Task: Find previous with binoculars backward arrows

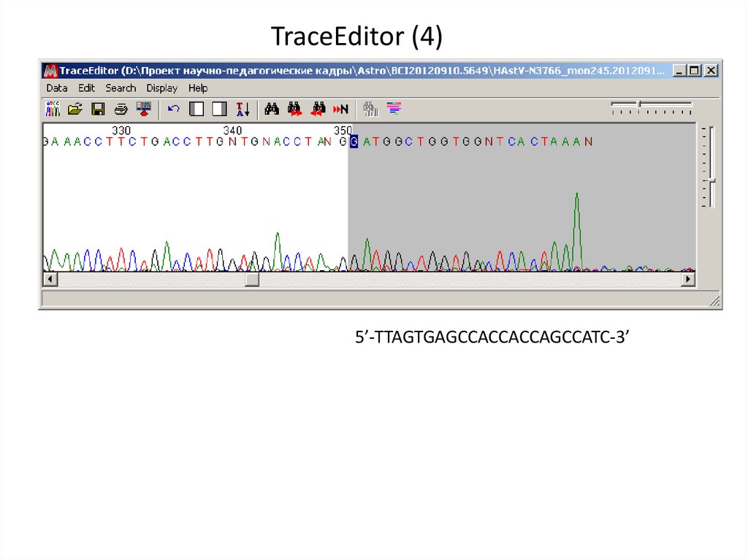Action: [318, 110]
